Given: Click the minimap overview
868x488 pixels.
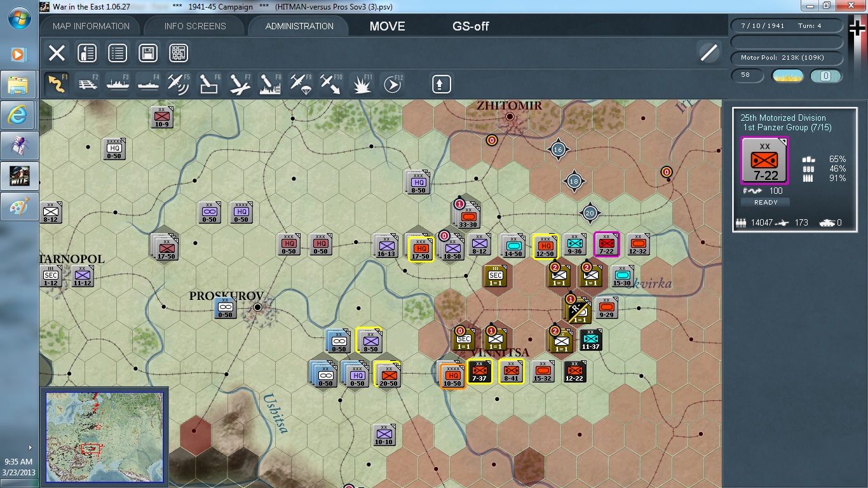Looking at the screenshot, I should coord(104,437).
